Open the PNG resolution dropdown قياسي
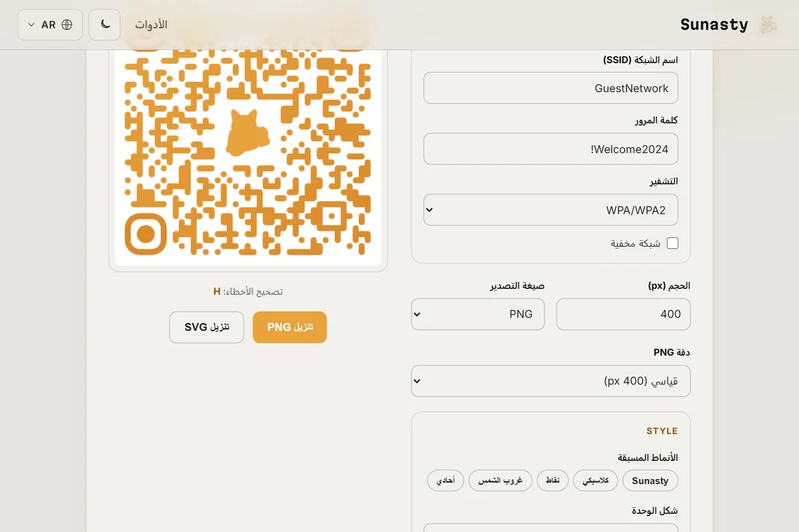799x532 pixels. [x=551, y=381]
